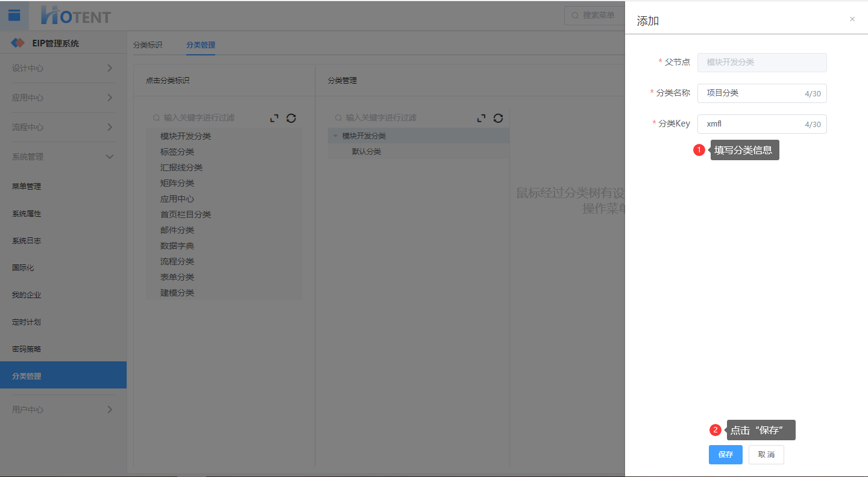Click the search magnifier icon in 搜索菜单
This screenshot has height=477, width=868.
[x=575, y=16]
